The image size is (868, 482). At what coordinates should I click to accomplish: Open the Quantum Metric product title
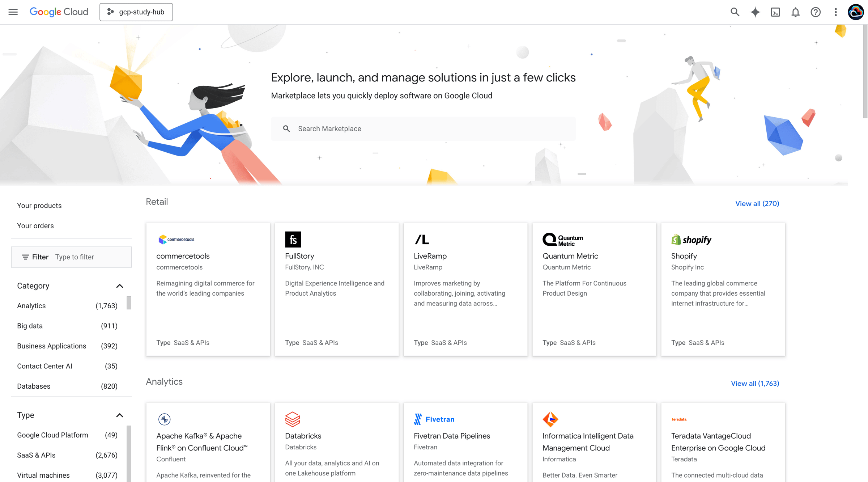click(570, 256)
